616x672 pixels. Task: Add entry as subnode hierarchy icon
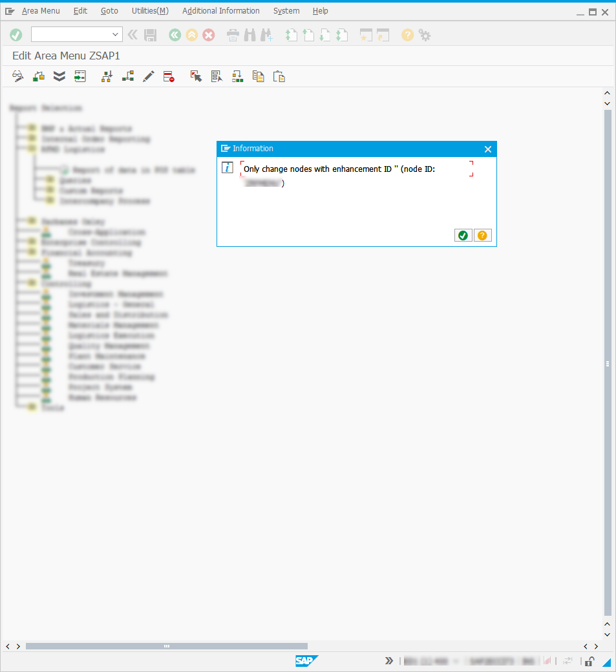(x=107, y=76)
